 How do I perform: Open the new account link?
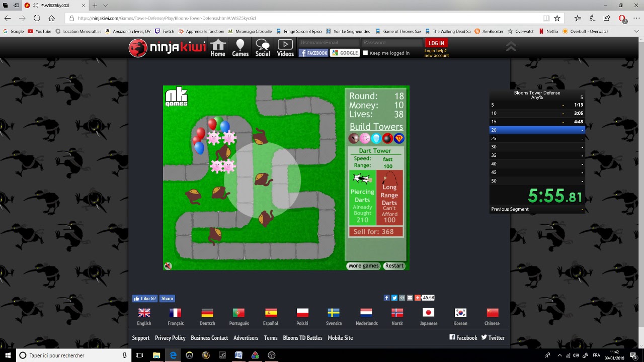tap(436, 55)
